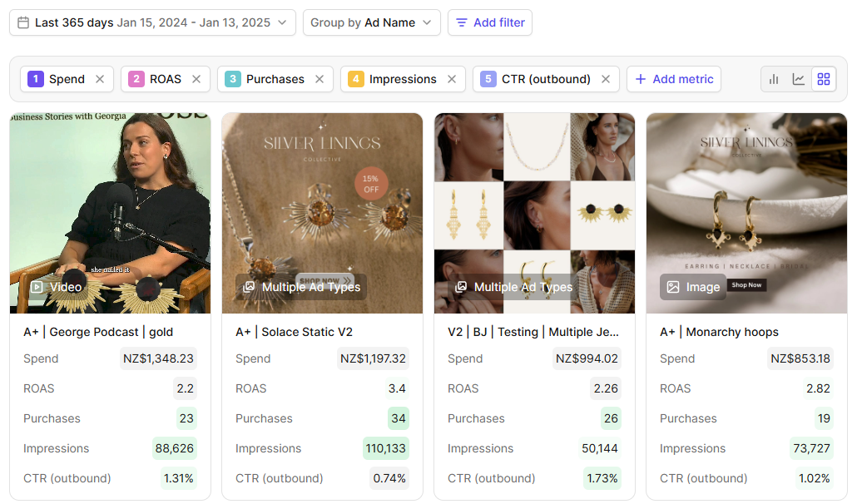857x504 pixels.
Task: Click Purchases value 19
Action: point(824,419)
